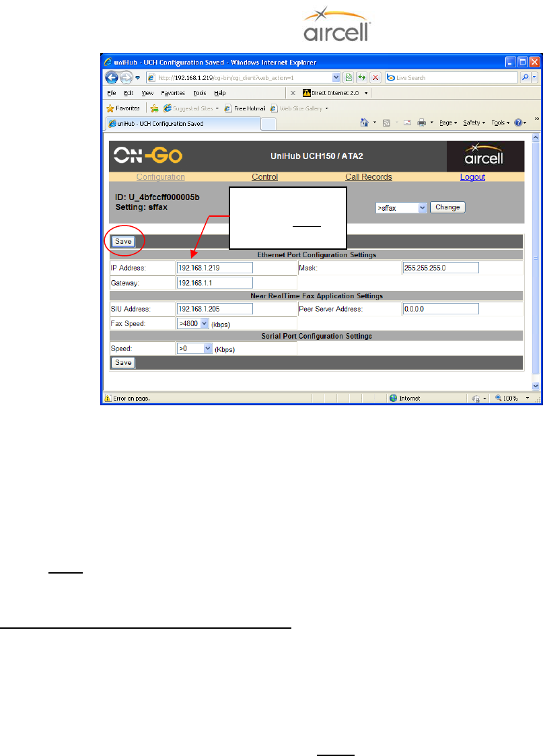Click the browser Back arrow button

click(111, 77)
